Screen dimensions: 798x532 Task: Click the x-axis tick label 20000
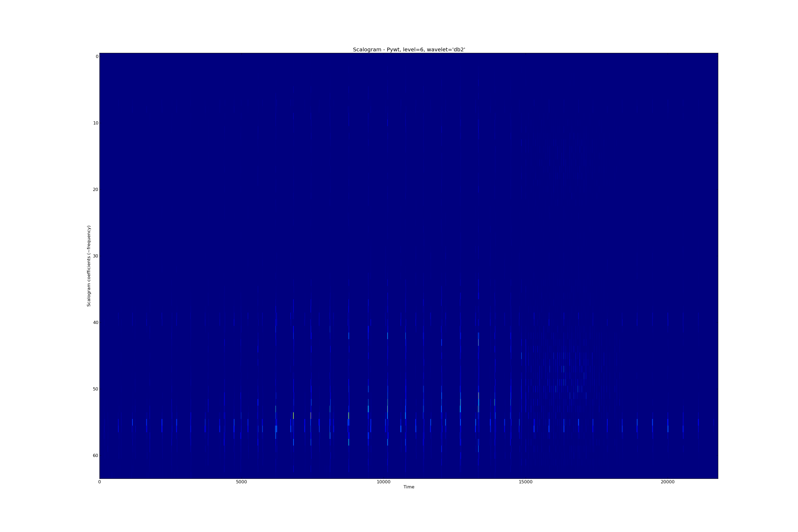pyautogui.click(x=667, y=482)
